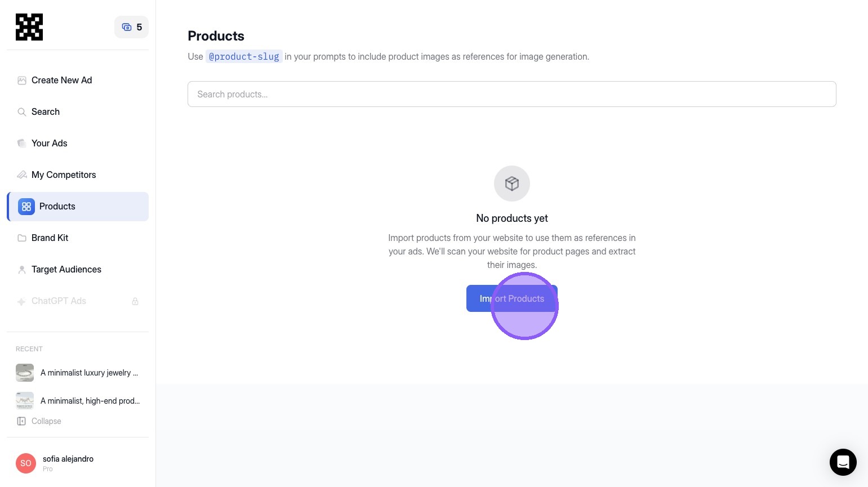Screen dimensions: 868x487
Task: Click the empty-state box icon
Action: tap(511, 184)
